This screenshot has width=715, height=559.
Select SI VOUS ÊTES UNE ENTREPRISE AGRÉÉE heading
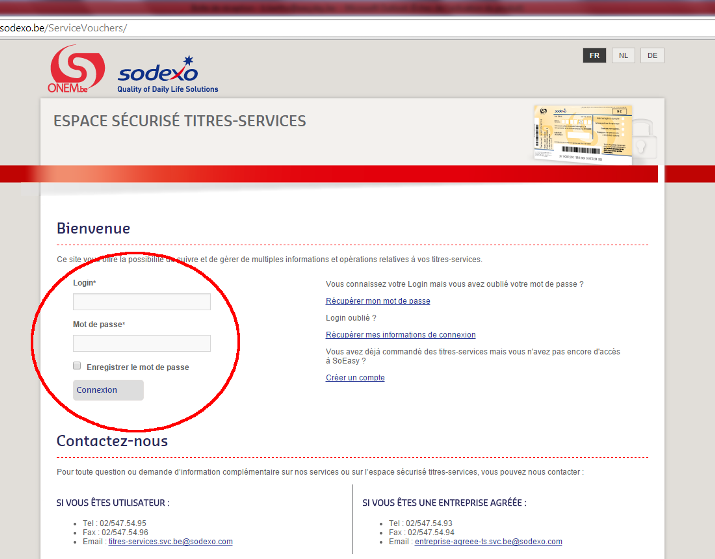(445, 502)
